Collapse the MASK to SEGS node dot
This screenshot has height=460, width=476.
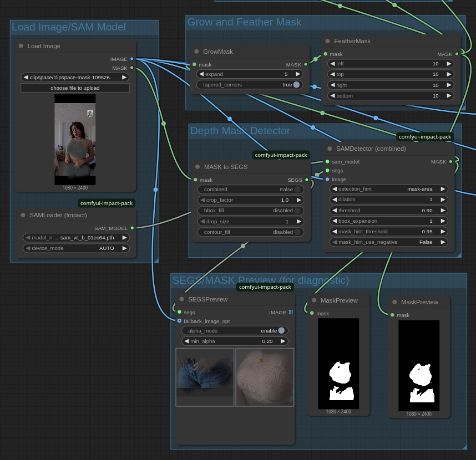click(x=198, y=167)
